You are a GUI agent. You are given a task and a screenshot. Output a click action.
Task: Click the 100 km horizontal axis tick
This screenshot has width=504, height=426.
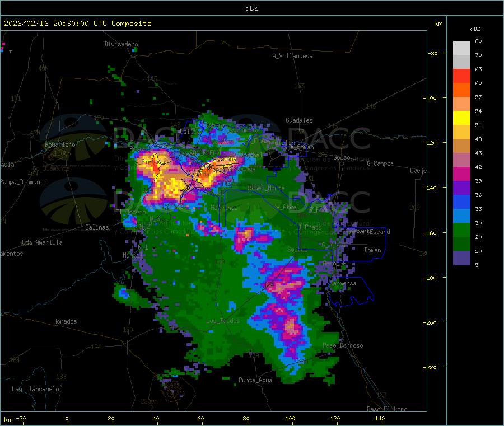coord(290,418)
